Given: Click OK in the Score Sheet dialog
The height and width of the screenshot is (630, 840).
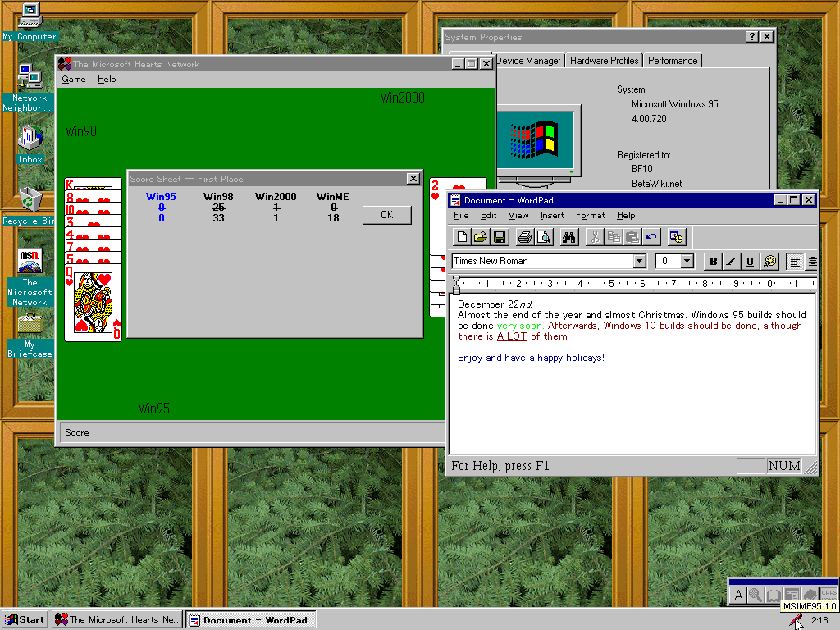Looking at the screenshot, I should 387,215.
